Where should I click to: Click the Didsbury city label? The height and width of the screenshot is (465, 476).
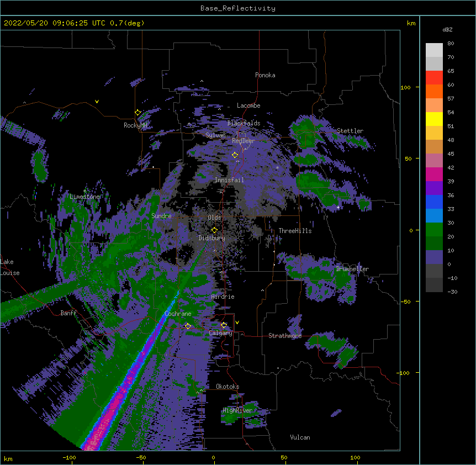click(212, 238)
